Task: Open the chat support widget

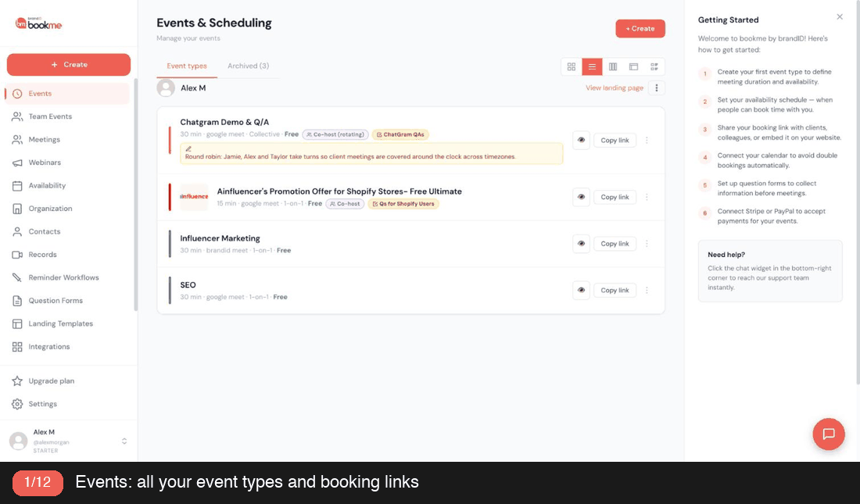Action: 829,434
